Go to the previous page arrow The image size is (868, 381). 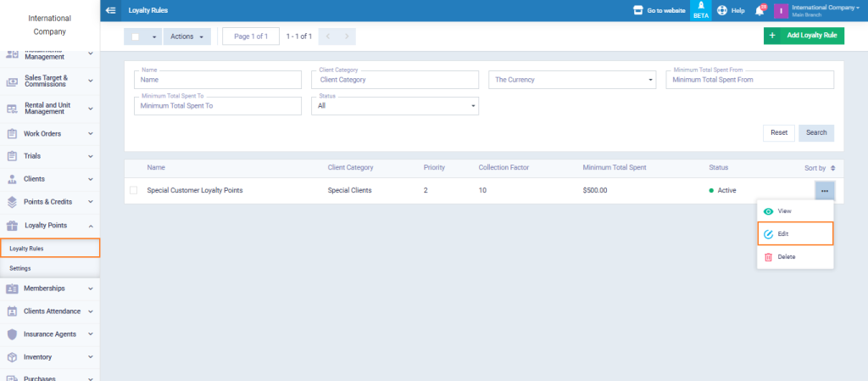pyautogui.click(x=328, y=36)
